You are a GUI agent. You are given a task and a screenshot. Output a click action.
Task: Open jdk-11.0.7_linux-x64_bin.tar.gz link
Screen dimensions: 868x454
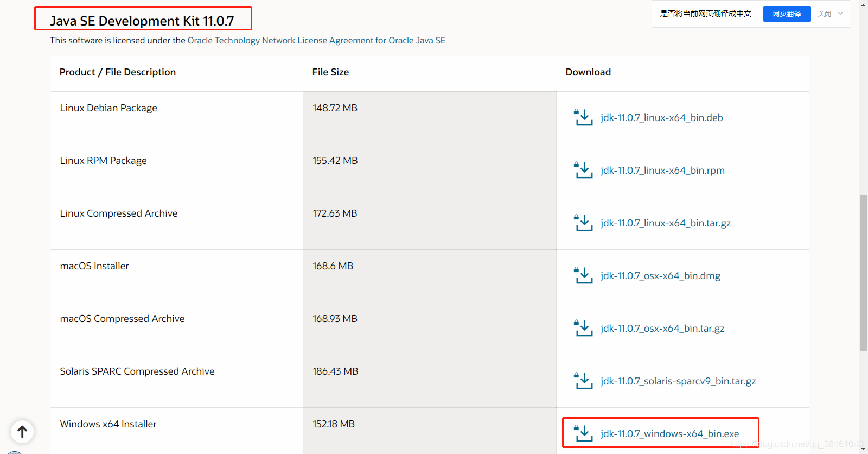pyautogui.click(x=666, y=223)
